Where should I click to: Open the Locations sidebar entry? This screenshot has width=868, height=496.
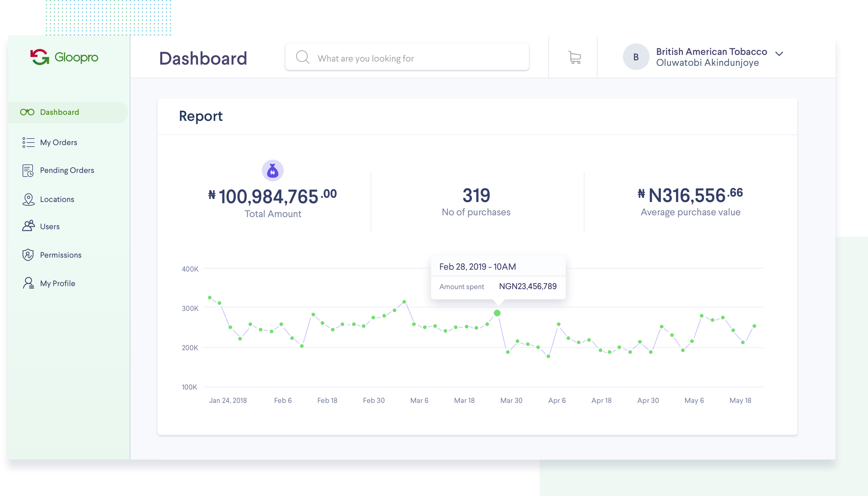[57, 200]
